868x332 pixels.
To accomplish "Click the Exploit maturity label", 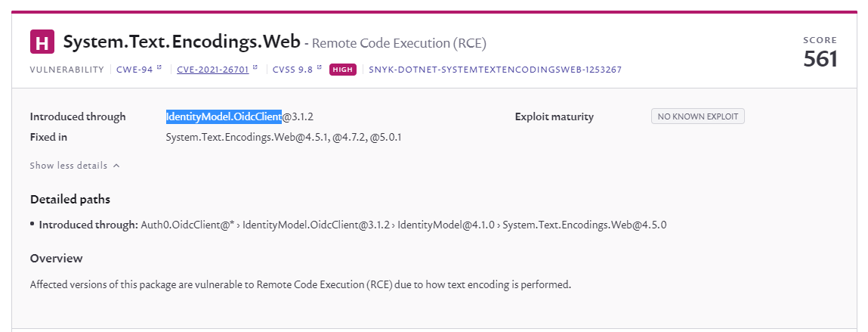I will [x=554, y=117].
